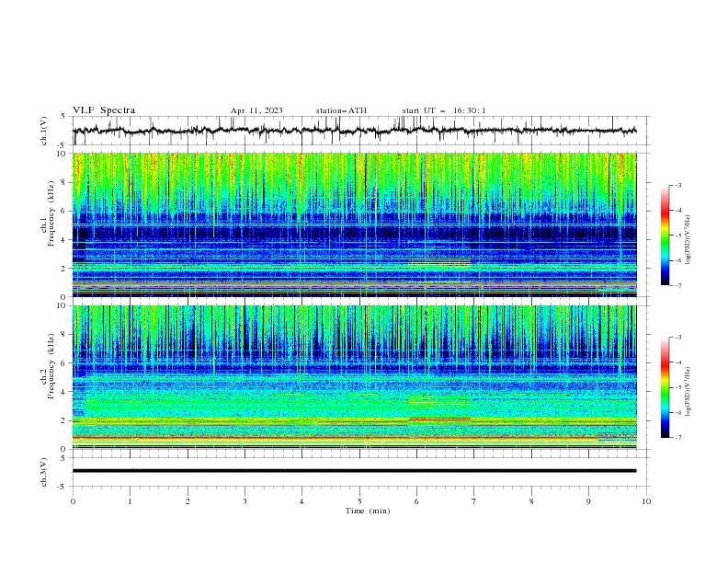Select the "Apr. 11, 2023" date label
The image size is (728, 563).
[256, 110]
